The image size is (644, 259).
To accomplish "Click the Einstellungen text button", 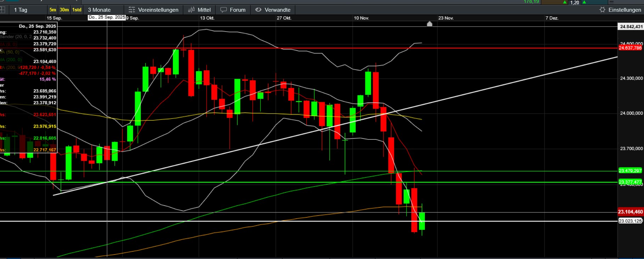I will coord(625,10).
